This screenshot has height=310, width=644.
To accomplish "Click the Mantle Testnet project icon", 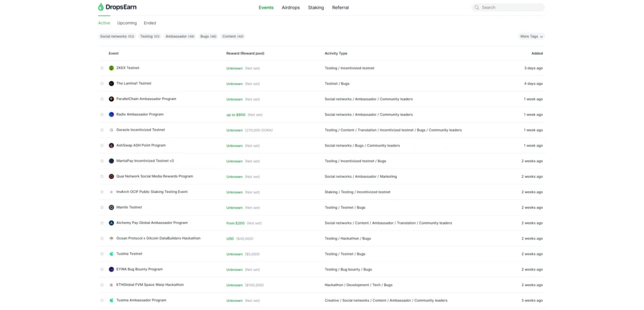I will [x=111, y=208].
